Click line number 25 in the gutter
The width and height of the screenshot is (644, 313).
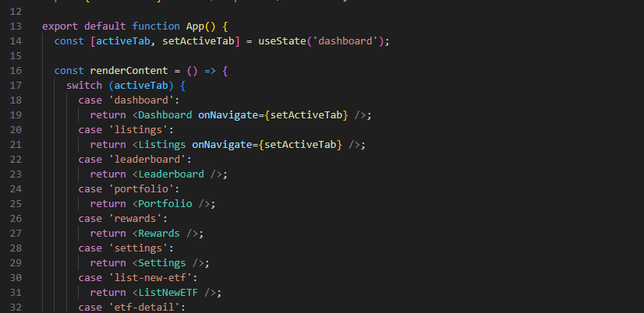coord(15,203)
